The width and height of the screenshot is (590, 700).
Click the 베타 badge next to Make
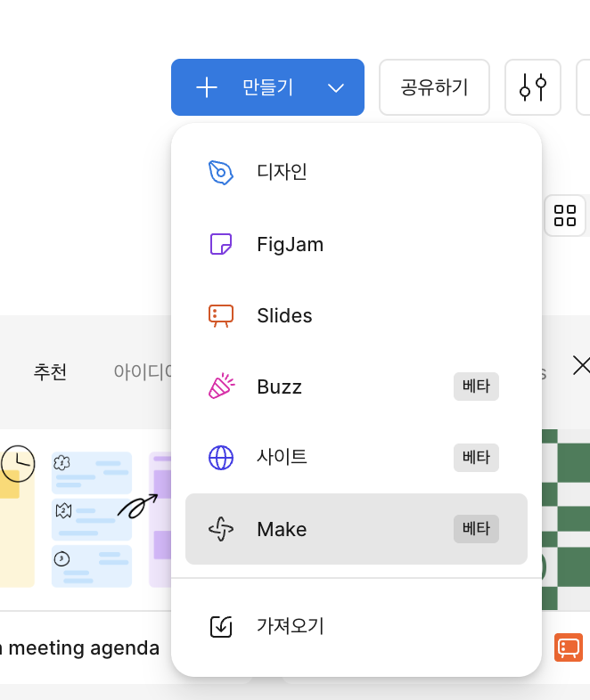point(476,529)
